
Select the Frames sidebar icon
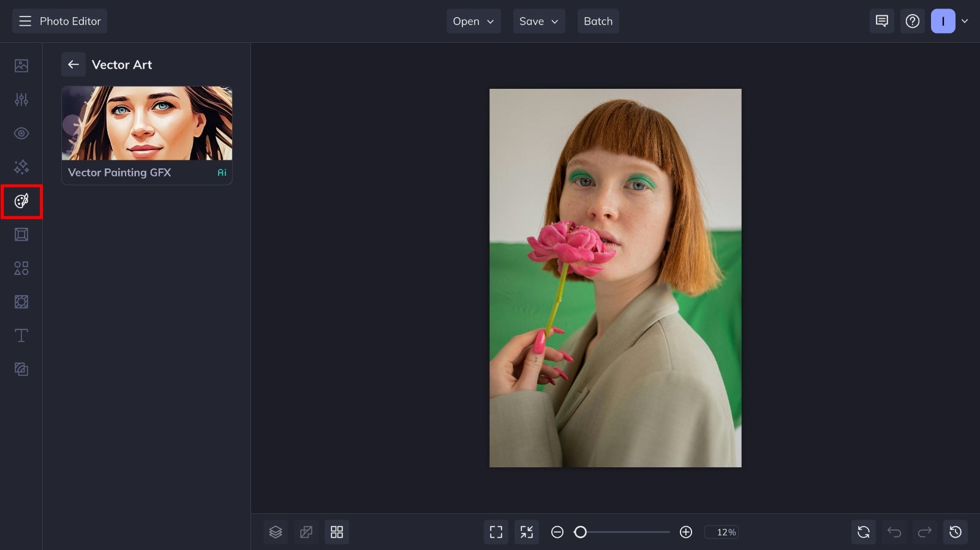[21, 235]
